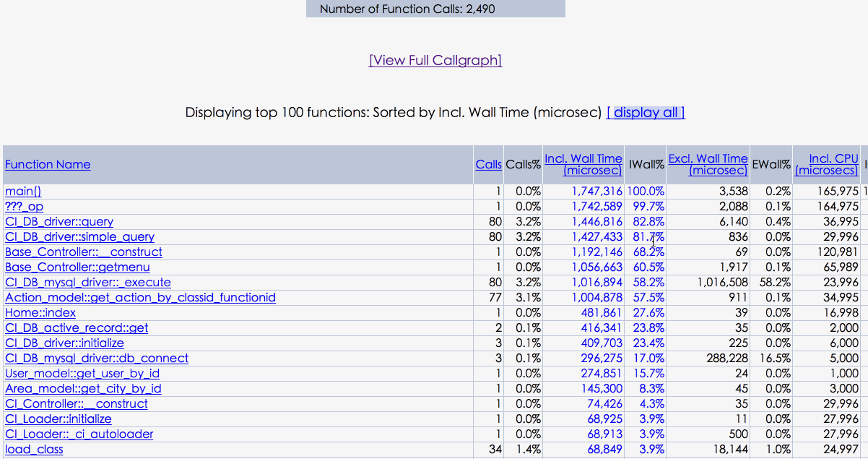Image resolution: width=868 pixels, height=459 pixels.
Task: Open the ???_op function entry
Action: click(x=24, y=207)
